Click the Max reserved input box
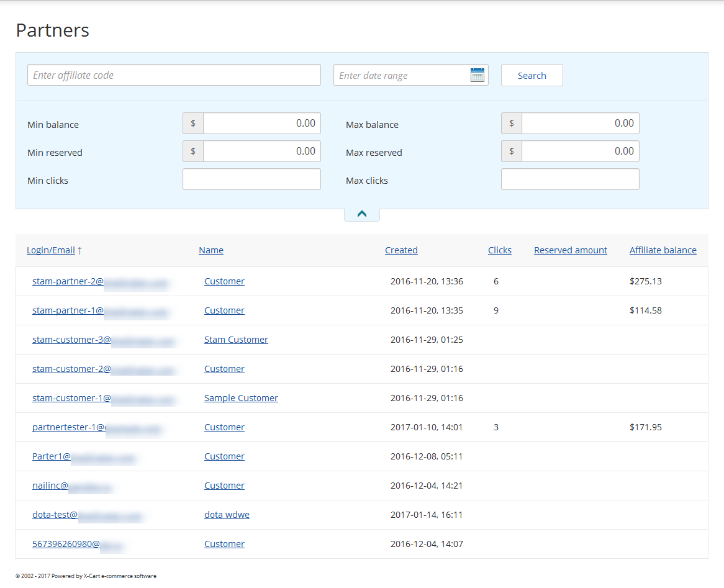This screenshot has width=724, height=588. (x=579, y=152)
